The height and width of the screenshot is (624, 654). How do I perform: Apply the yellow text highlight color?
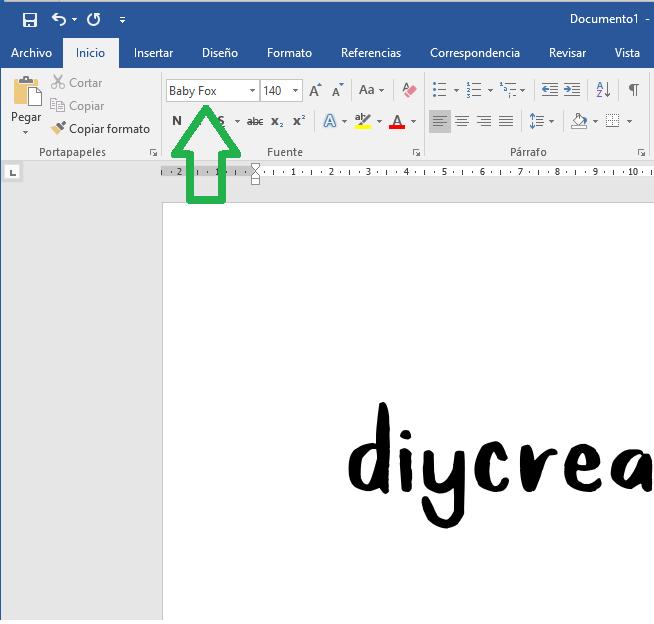[362, 122]
